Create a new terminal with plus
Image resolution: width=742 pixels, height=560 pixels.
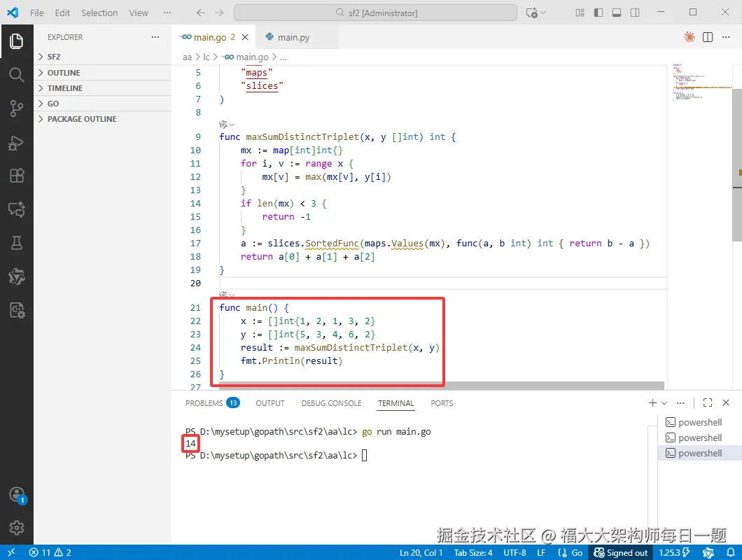pyautogui.click(x=652, y=402)
